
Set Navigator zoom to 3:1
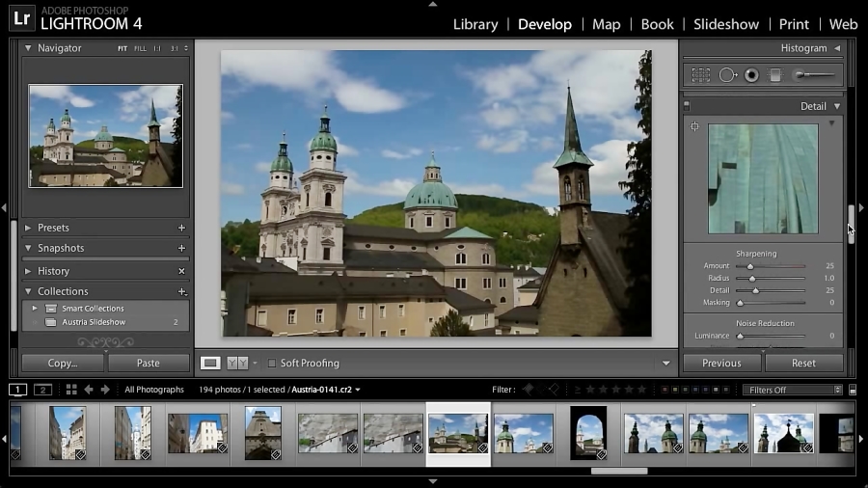click(175, 48)
